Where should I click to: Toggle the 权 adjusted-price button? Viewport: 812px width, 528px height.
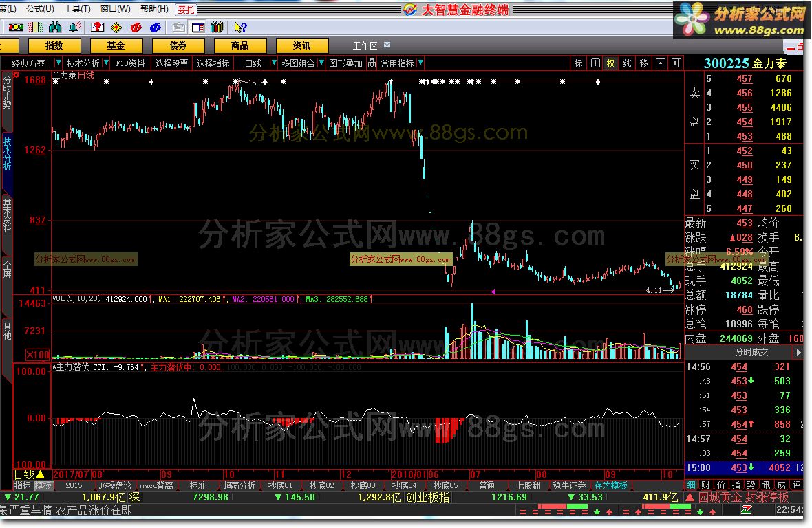[610, 63]
